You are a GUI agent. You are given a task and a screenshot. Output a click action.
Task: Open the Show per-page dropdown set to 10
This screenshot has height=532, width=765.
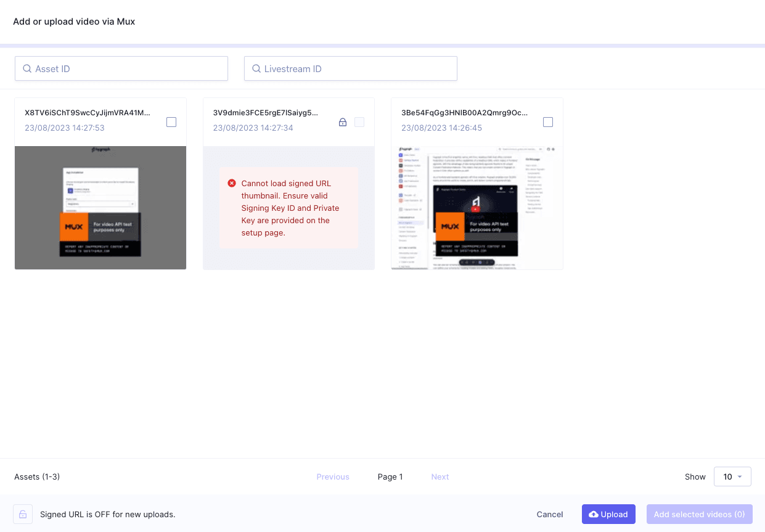click(732, 477)
